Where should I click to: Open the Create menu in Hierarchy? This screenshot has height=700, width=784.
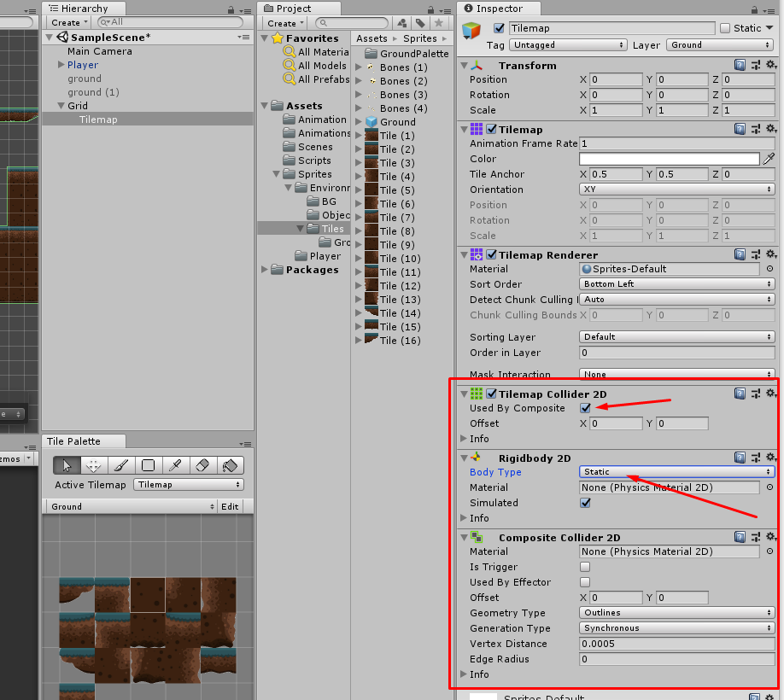(67, 22)
